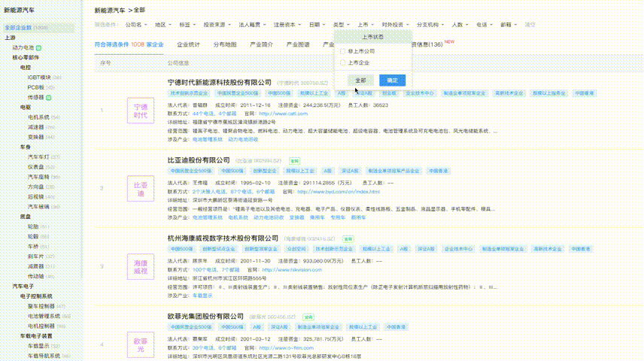
Task: Click green badge beside 传感器
Action: (x=50, y=97)
